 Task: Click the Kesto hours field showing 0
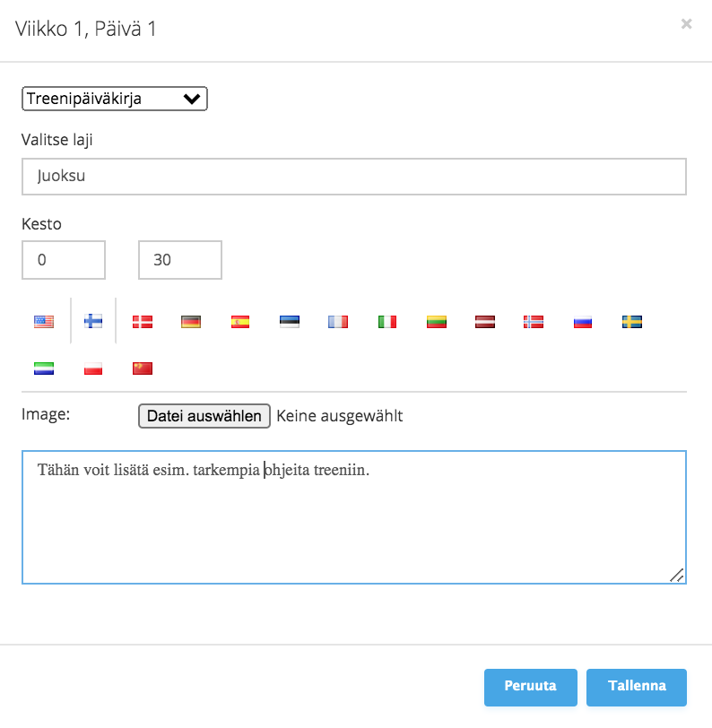(64, 260)
